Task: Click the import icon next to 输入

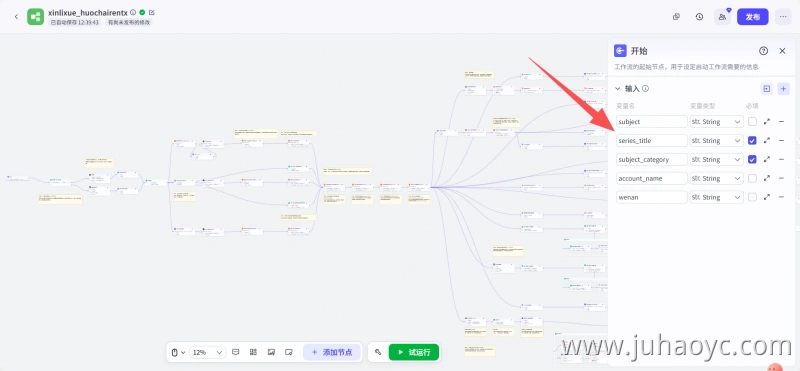Action: [766, 89]
